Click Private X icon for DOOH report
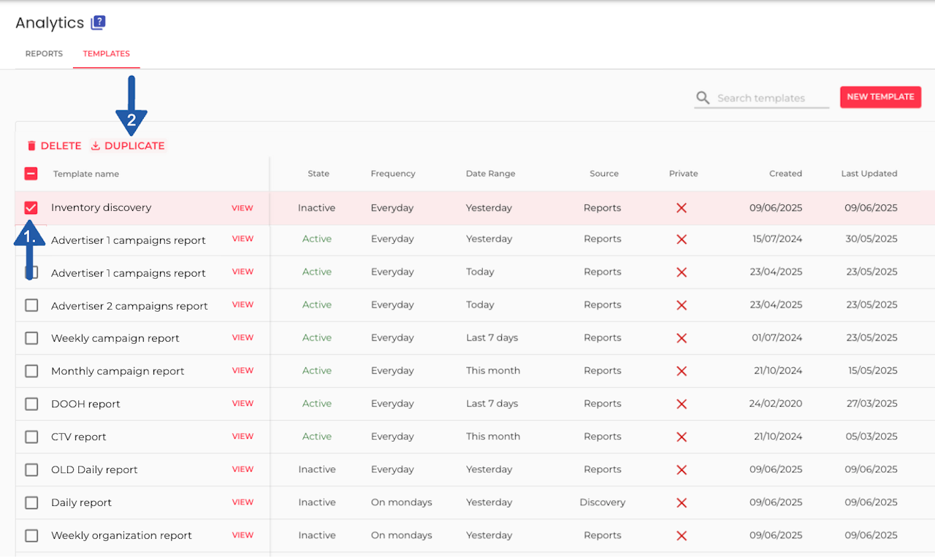The image size is (935, 560). pyautogui.click(x=682, y=404)
